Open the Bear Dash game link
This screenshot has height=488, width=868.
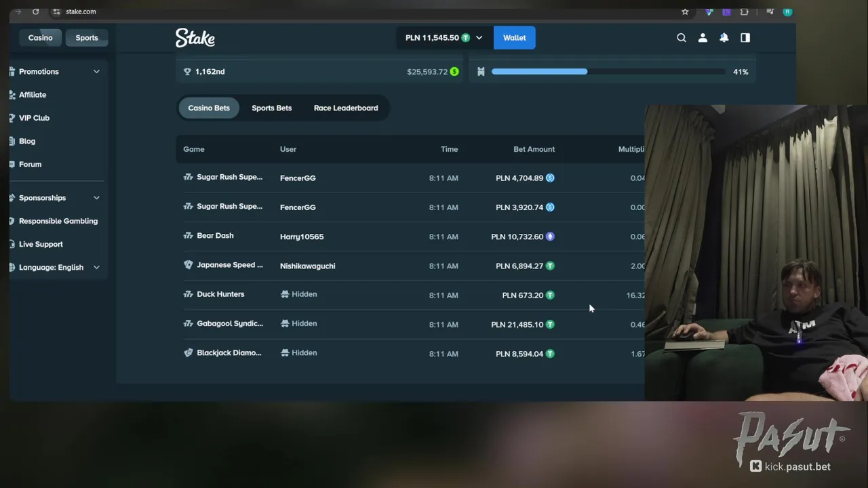[x=215, y=236]
